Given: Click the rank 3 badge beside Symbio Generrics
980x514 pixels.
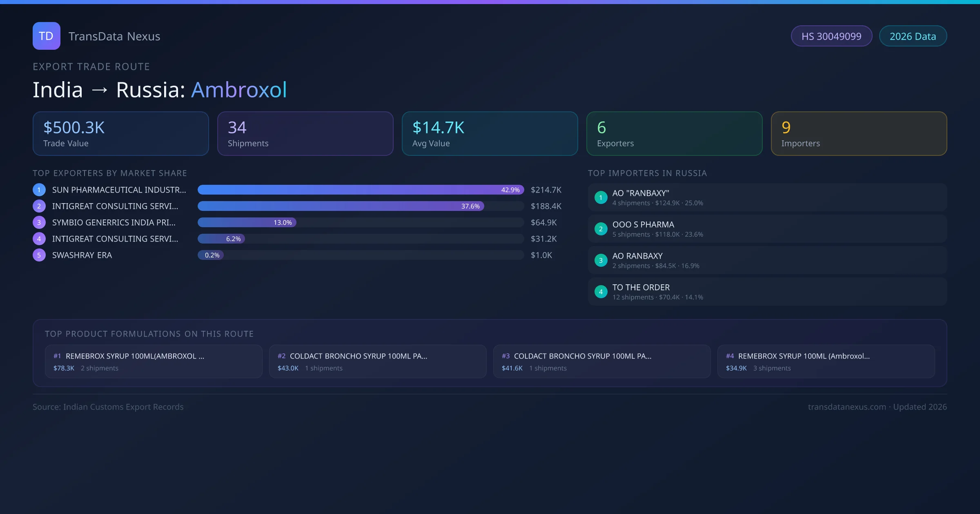Looking at the screenshot, I should click(39, 222).
